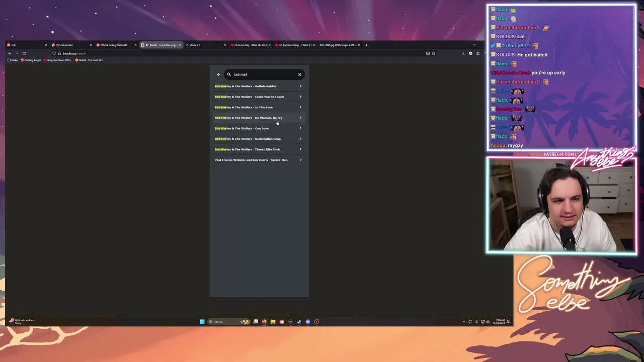This screenshot has height=362, width=644.
Task: Pick 'Redemption Song' search result
Action: click(258, 139)
